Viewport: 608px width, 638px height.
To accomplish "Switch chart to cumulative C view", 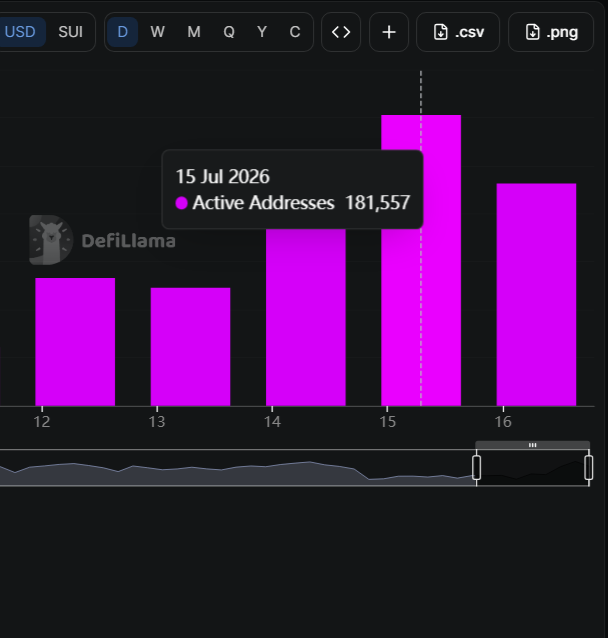I will point(295,32).
